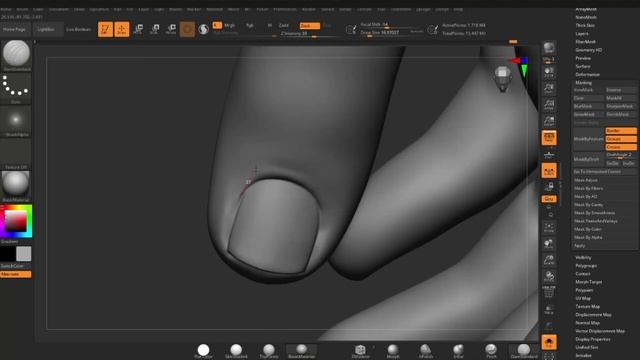Activate the Scale transform tool
This screenshot has height=360, width=640.
(155, 29)
